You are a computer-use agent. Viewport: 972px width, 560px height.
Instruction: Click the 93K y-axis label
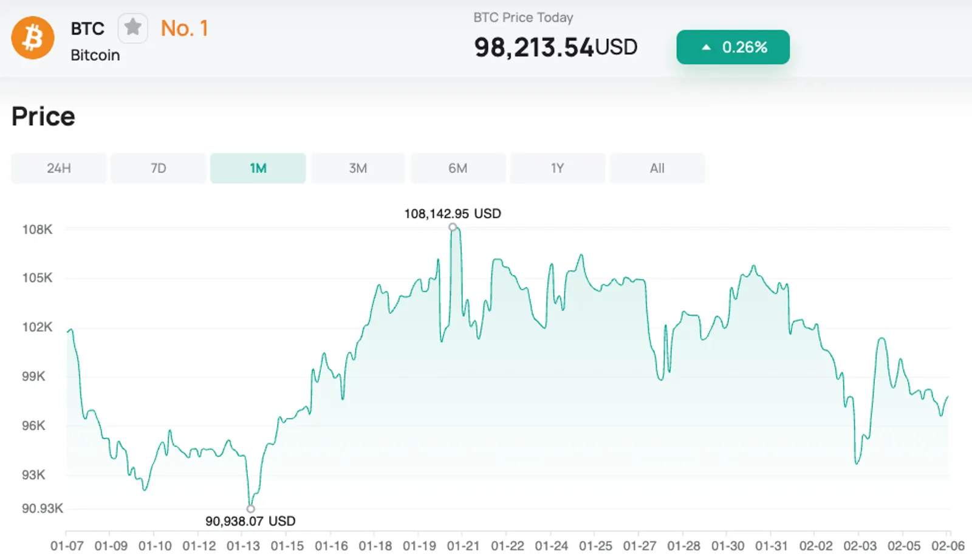33,475
